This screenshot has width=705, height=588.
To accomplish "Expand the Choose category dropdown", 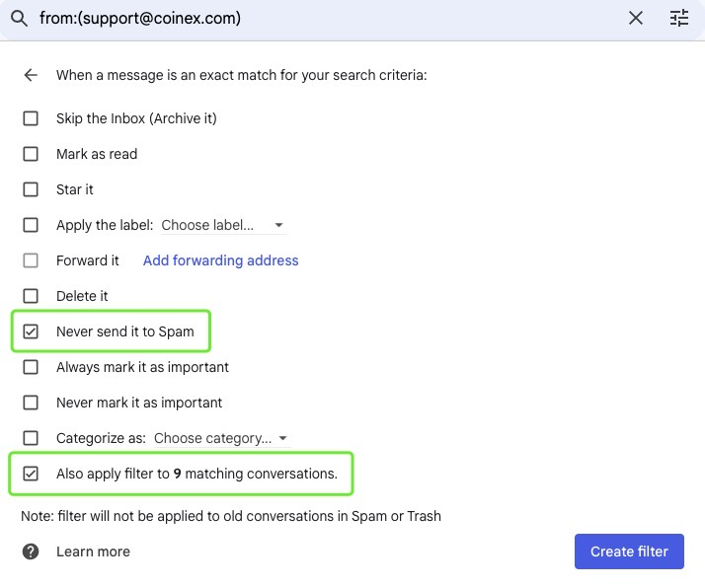I will pos(221,438).
